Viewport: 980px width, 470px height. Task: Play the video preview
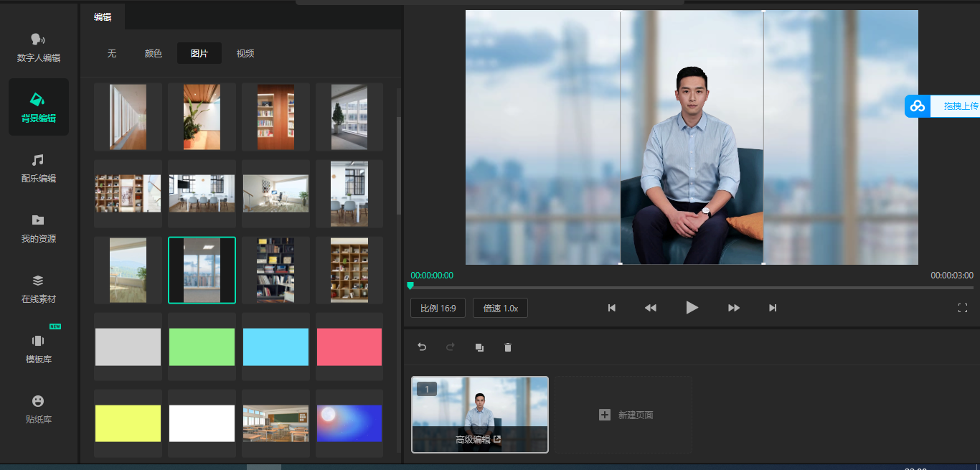click(x=692, y=307)
